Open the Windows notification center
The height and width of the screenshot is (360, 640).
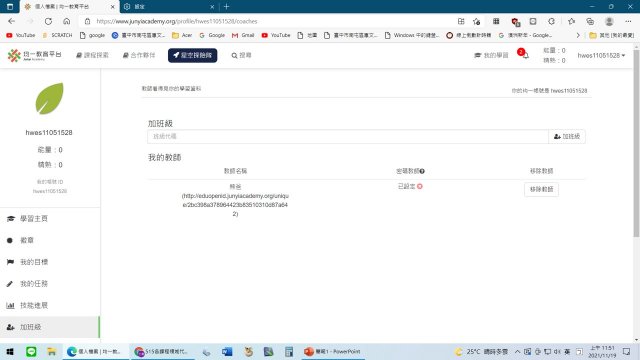[x=627, y=351]
